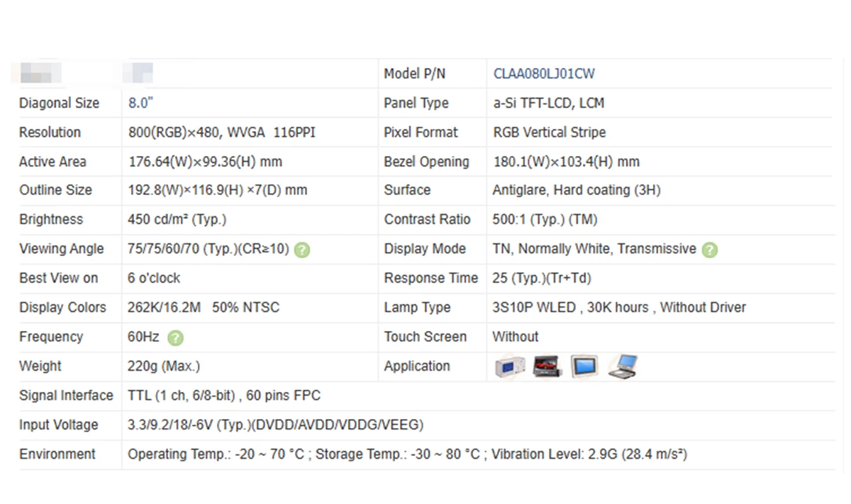The width and height of the screenshot is (851, 504).
Task: Click the "Without" touch screen value
Action: coord(516,337)
